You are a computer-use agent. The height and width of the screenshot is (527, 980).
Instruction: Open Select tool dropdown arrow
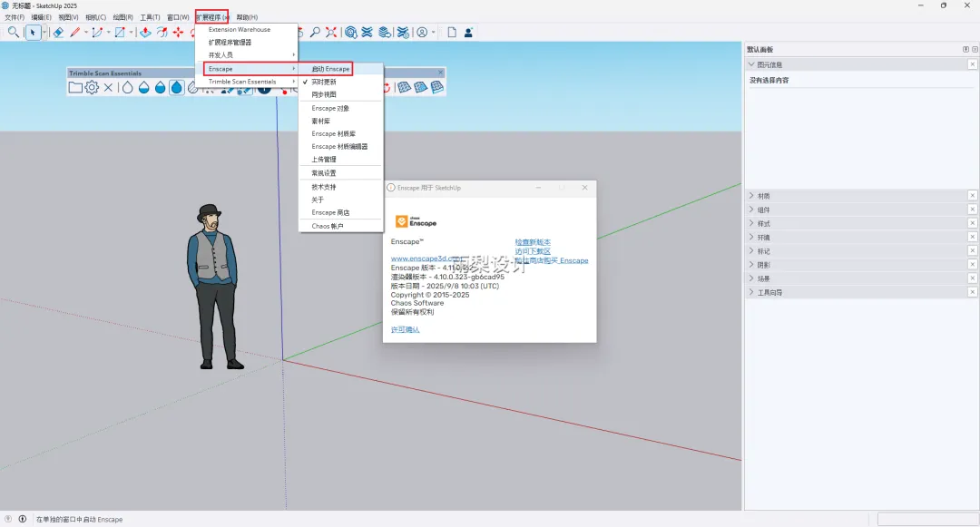44,33
